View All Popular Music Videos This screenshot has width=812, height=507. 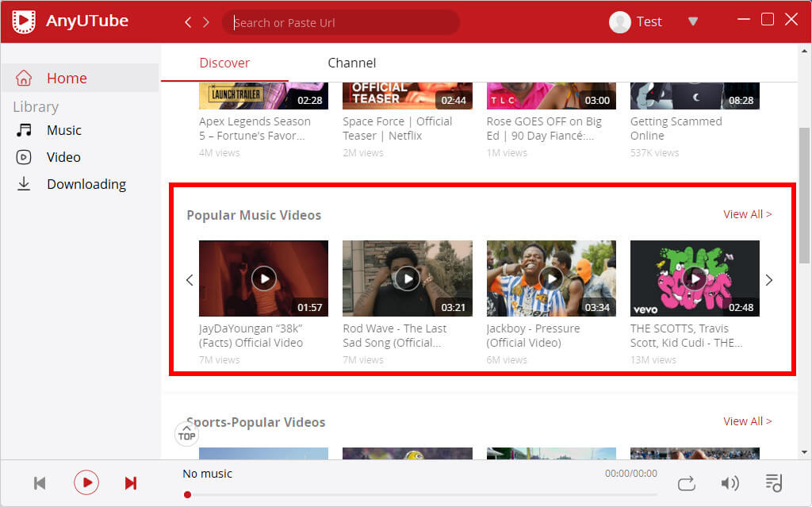[x=747, y=214]
